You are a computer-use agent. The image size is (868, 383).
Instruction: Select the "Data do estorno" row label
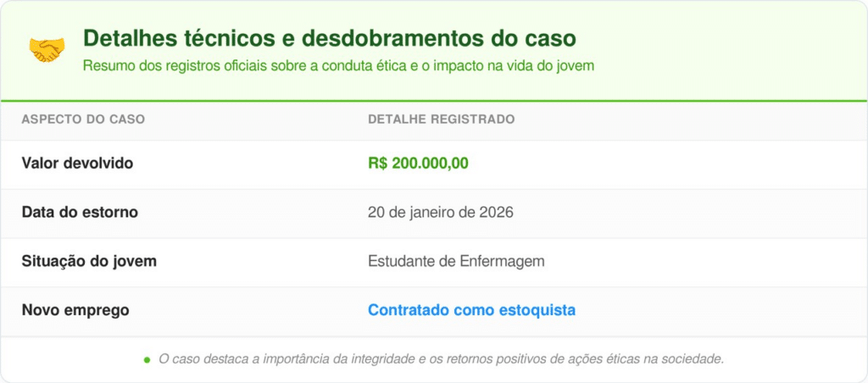click(80, 212)
